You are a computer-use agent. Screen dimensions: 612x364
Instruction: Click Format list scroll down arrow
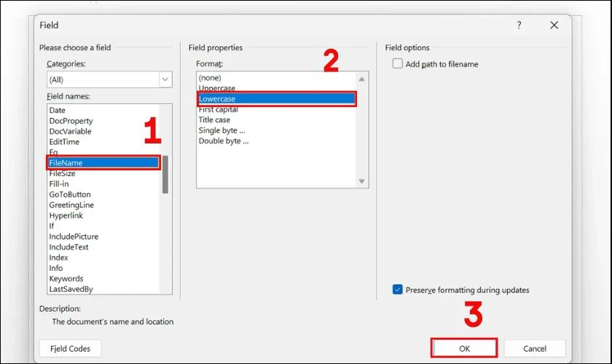pos(361,181)
